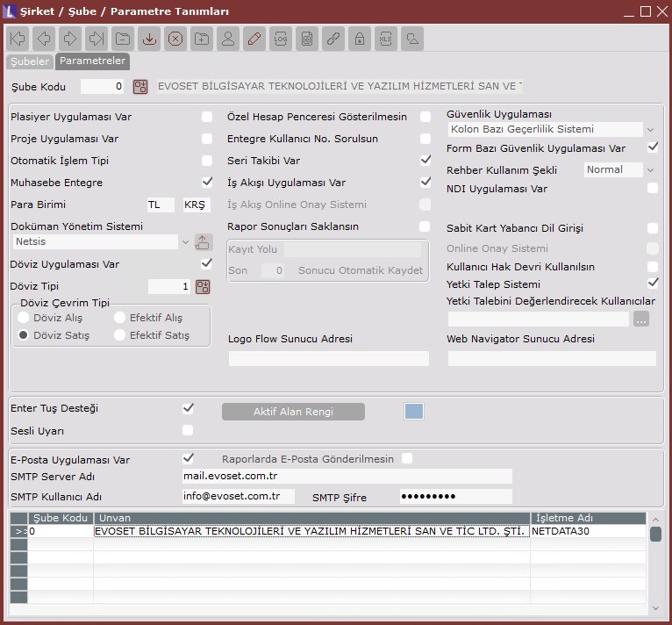The height and width of the screenshot is (625, 672).
Task: Check Entegre Kullanıcı No. Sorulsun
Action: click(425, 139)
